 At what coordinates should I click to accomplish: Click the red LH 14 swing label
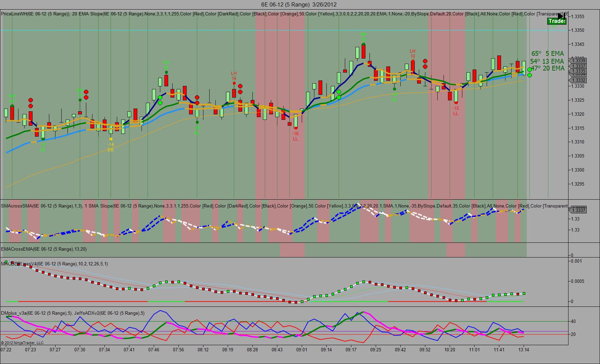tap(234, 76)
